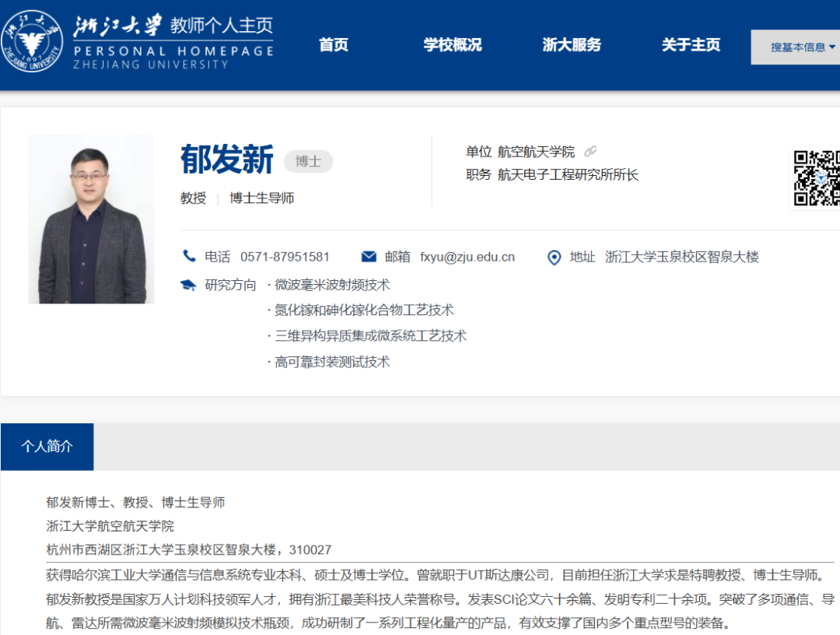This screenshot has width=840, height=635.
Task: Click the 航空航天学院 unit link
Action: [x=536, y=152]
